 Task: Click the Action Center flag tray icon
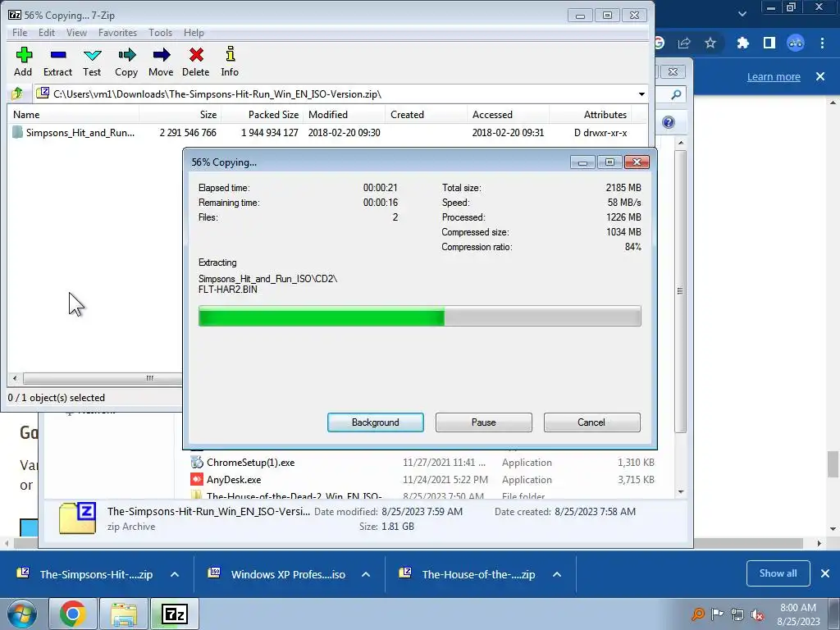[x=717, y=614]
